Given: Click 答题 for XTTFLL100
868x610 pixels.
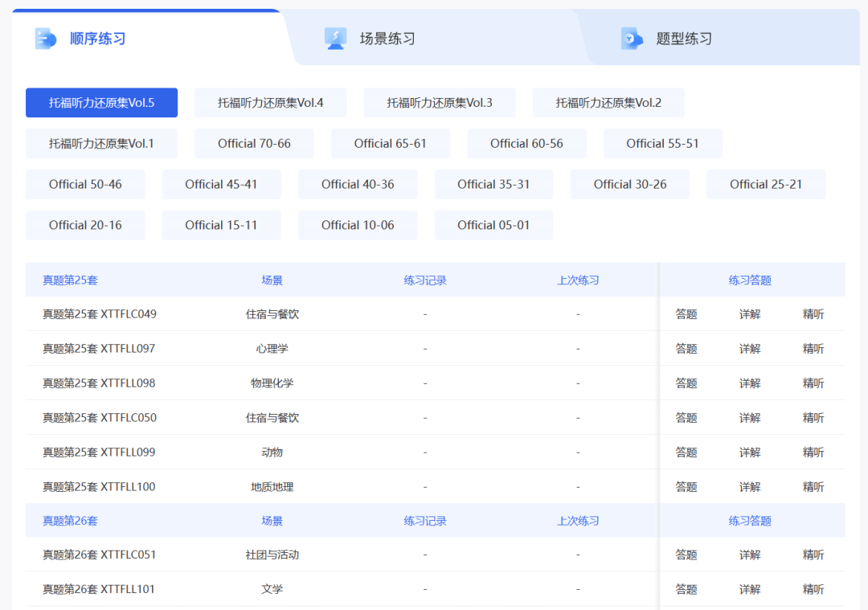Looking at the screenshot, I should tap(686, 487).
